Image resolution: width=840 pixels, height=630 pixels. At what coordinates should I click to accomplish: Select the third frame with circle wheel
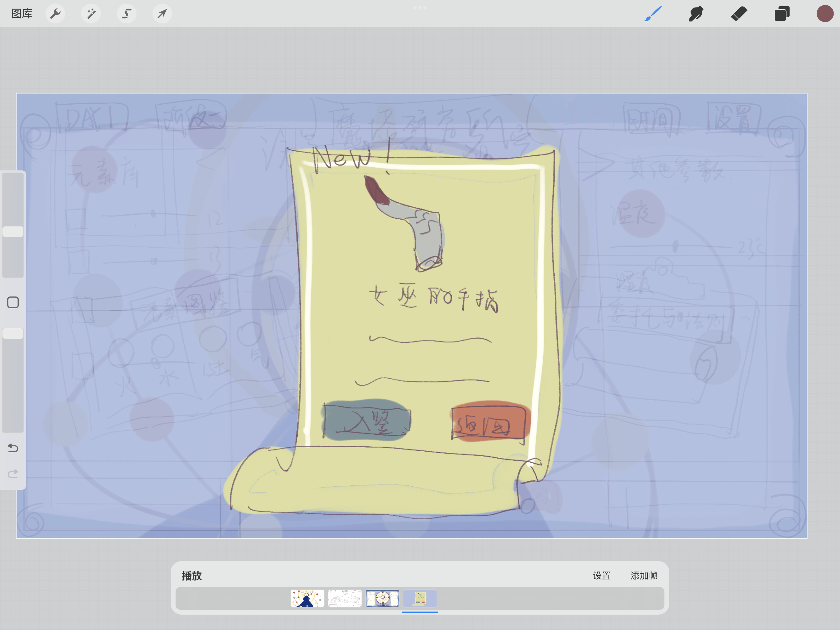pyautogui.click(x=382, y=598)
